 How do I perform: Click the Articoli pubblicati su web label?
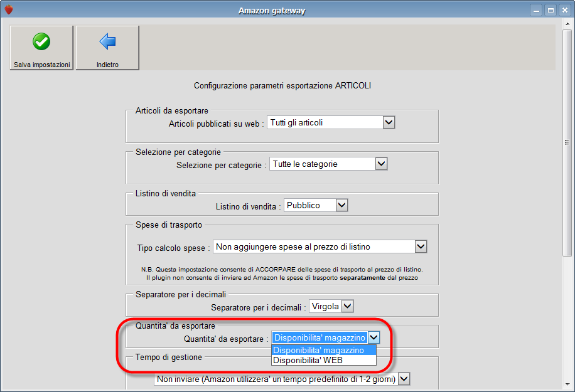click(217, 124)
